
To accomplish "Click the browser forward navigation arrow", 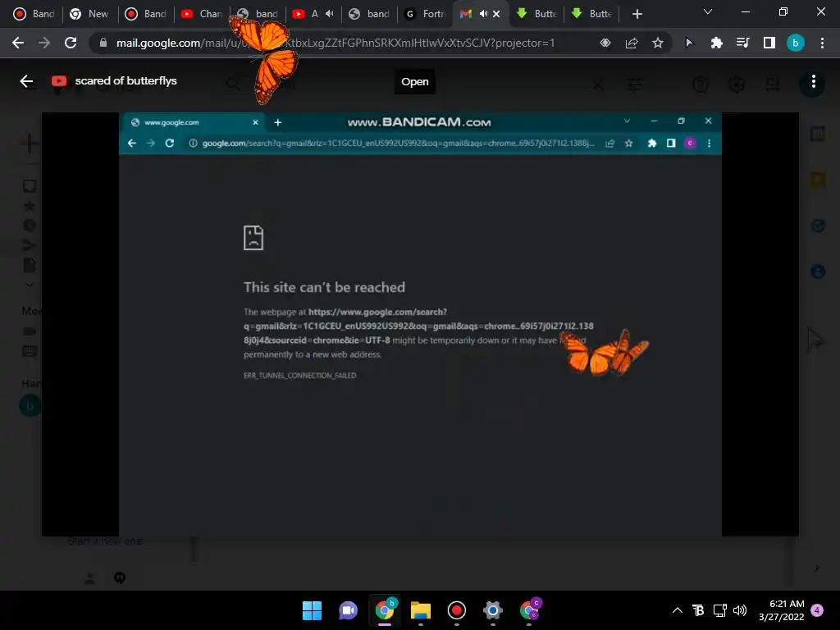I will tap(44, 43).
